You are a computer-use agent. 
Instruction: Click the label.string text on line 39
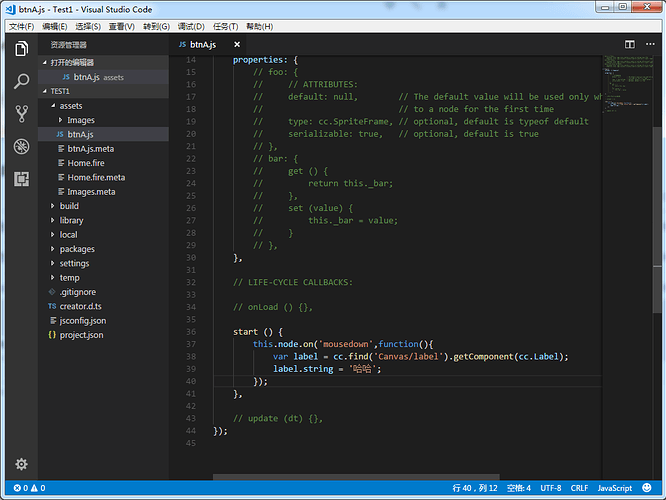click(303, 369)
